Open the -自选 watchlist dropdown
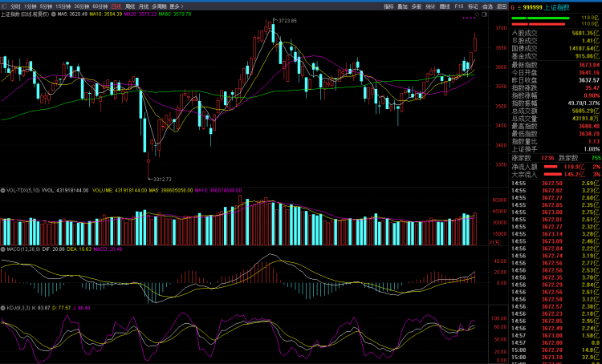The width and height of the screenshot is (602, 364). pos(487,6)
